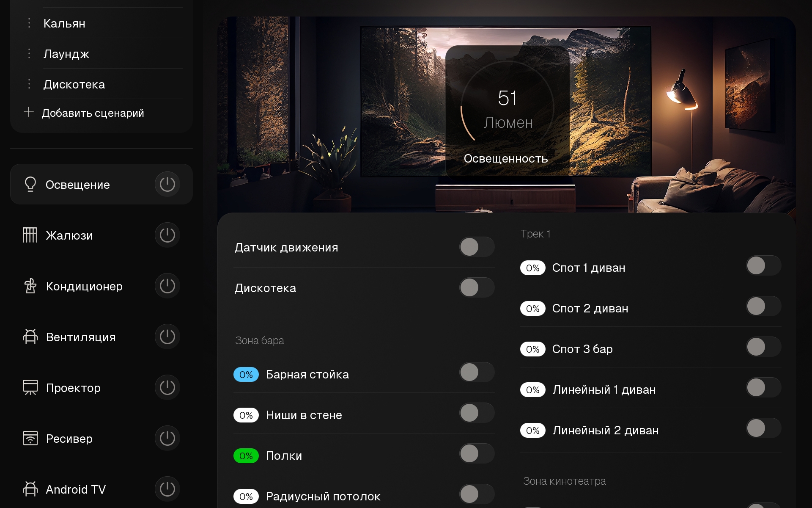
Task: Click the three-dot handle next to Кальян
Action: (29, 23)
